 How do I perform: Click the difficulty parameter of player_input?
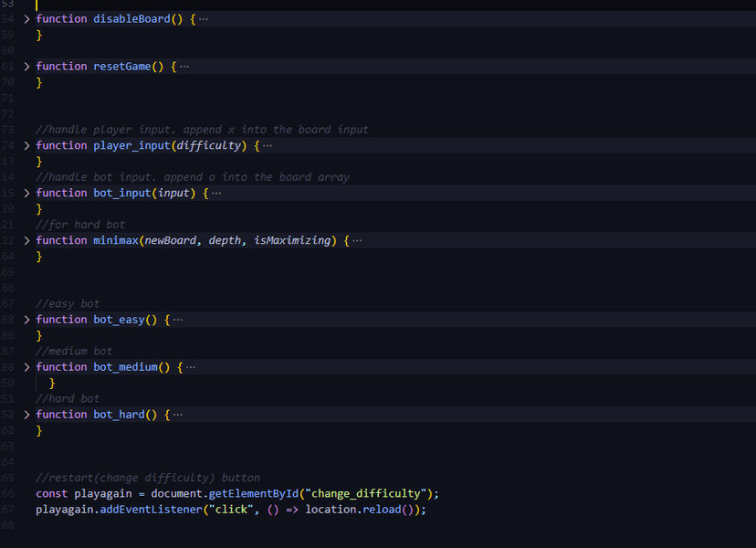coord(210,145)
